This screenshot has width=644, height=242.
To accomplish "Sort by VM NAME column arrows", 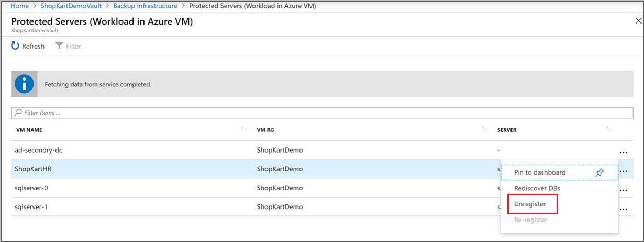I will point(243,129).
